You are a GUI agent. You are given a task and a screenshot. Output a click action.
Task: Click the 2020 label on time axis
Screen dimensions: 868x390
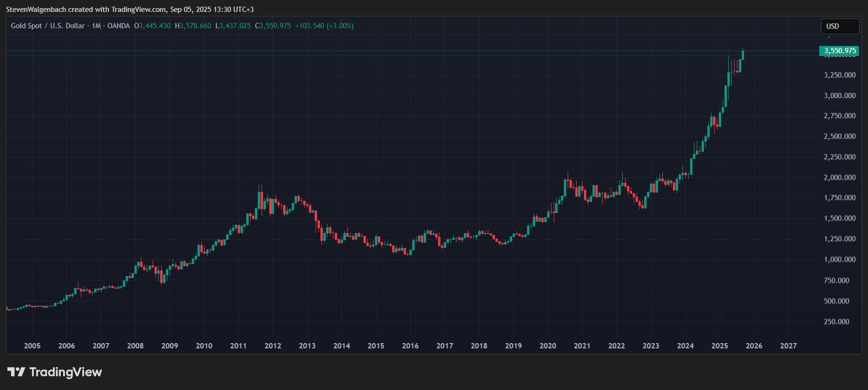pyautogui.click(x=548, y=346)
